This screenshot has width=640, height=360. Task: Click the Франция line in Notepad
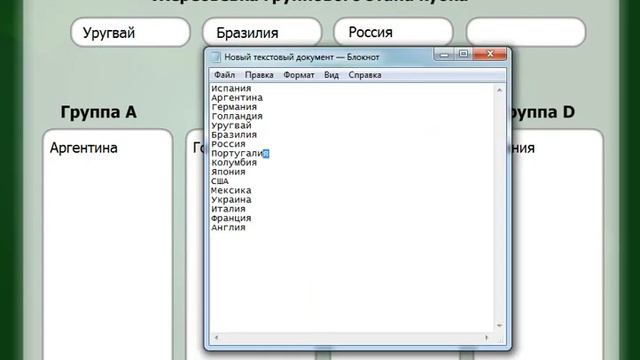coord(231,218)
